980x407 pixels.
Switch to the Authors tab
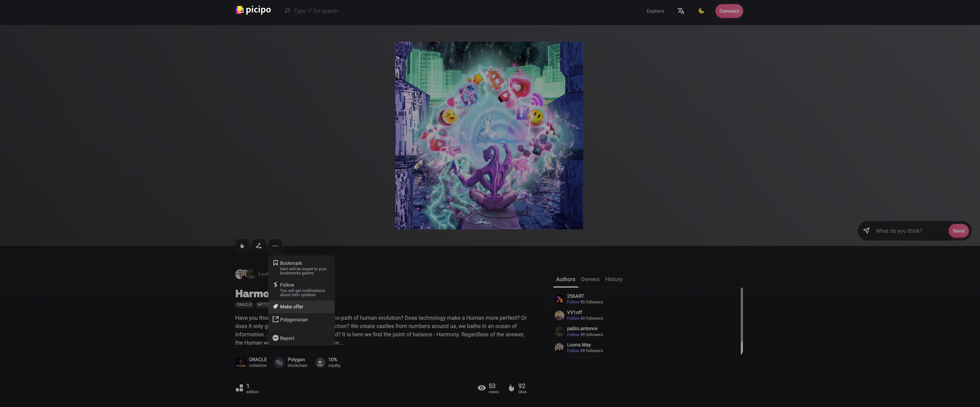(565, 279)
